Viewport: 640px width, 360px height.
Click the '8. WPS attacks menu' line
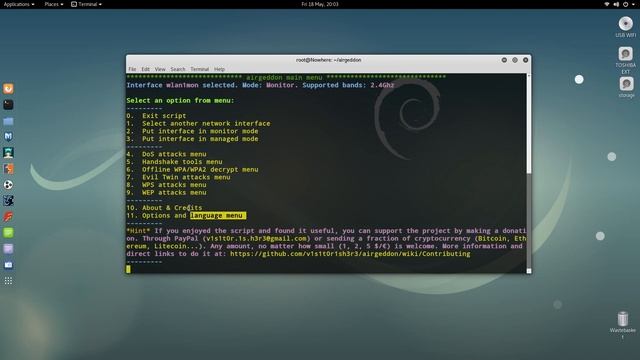pyautogui.click(x=166, y=185)
